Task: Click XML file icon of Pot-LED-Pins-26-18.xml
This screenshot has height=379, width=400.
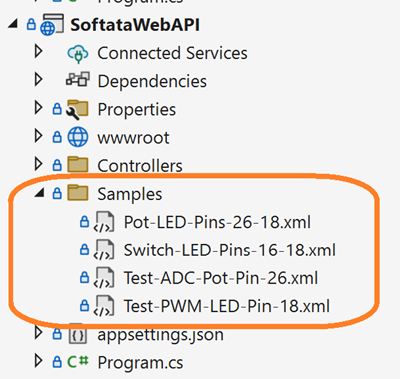Action: (104, 222)
